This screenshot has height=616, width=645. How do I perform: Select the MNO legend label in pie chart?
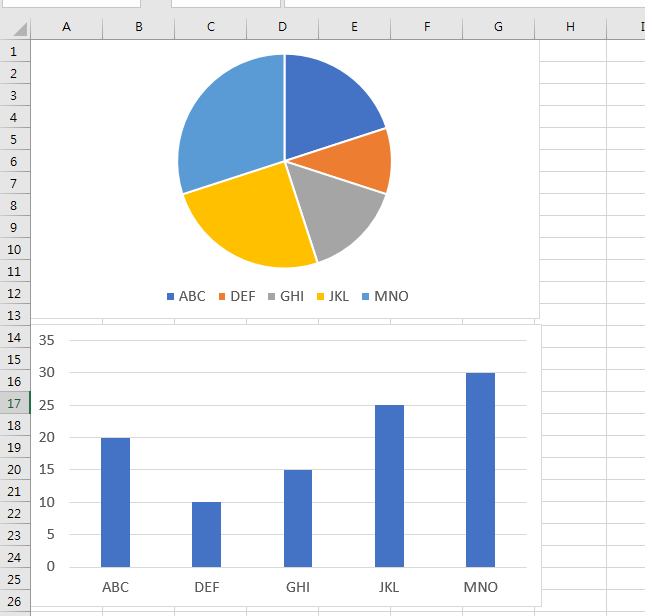tap(391, 296)
